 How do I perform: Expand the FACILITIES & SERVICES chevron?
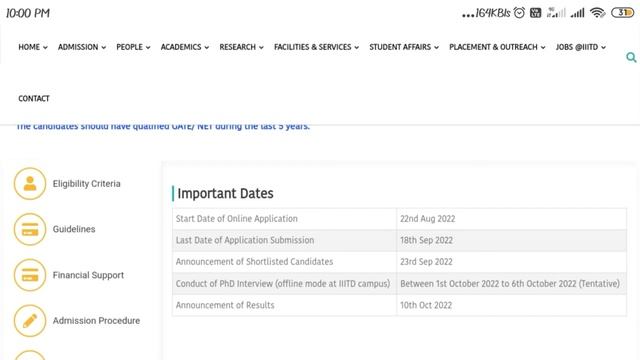click(356, 48)
